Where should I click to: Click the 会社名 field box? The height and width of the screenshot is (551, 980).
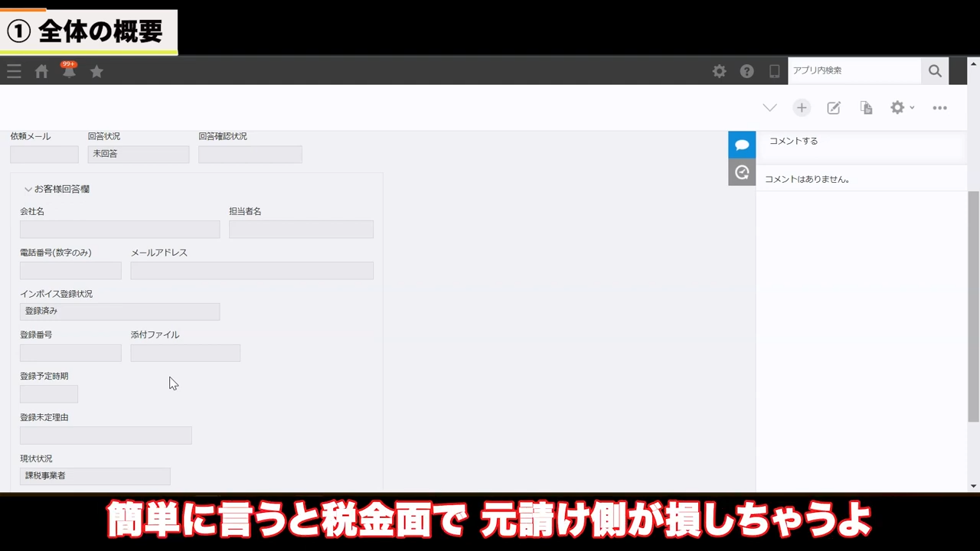click(120, 229)
